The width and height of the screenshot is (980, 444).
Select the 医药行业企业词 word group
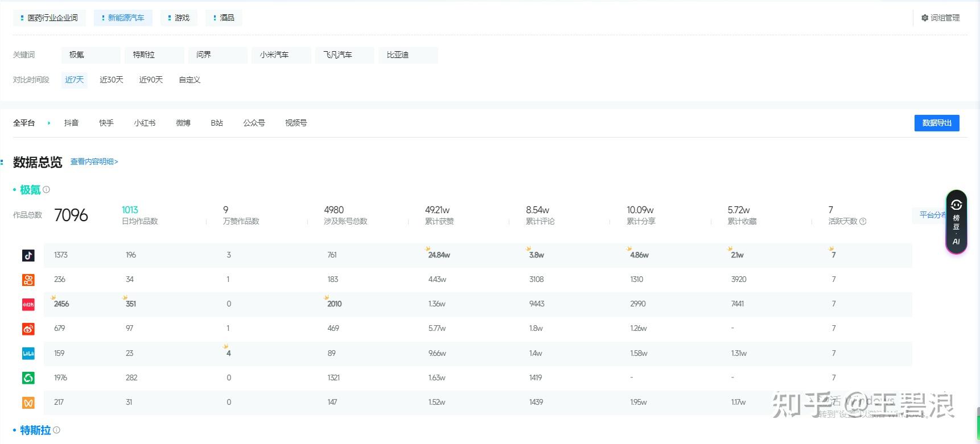coord(50,18)
